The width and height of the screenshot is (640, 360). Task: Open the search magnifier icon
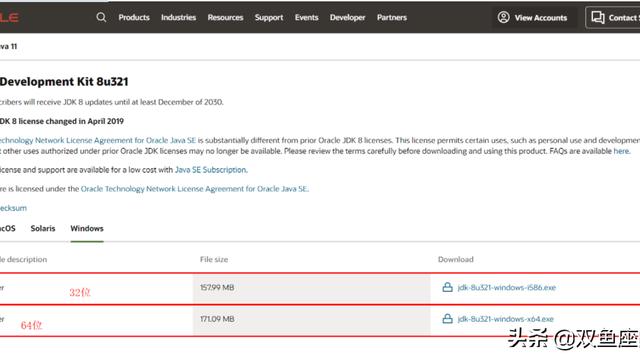point(101,17)
